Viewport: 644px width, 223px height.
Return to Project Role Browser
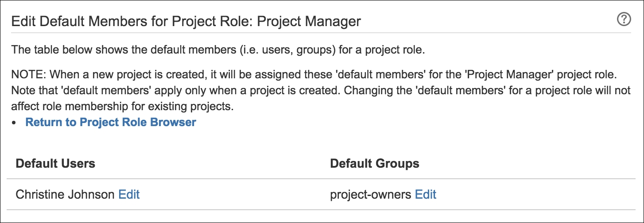[x=111, y=123]
